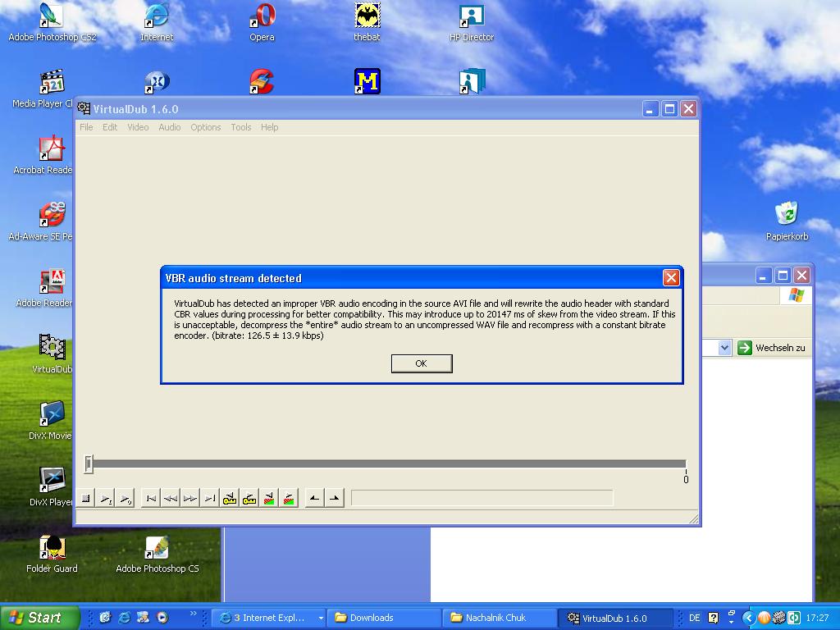840x630 pixels.
Task: Click the taskbar clock showing 17:27
Action: [x=817, y=618]
